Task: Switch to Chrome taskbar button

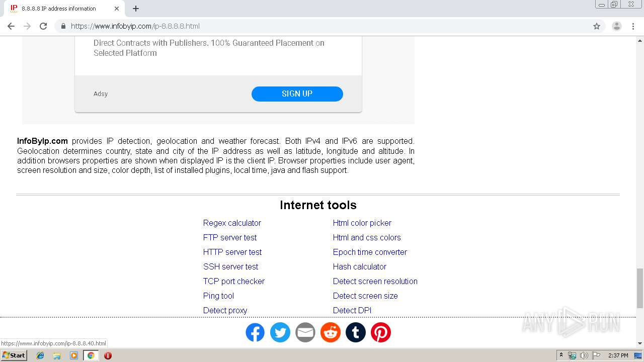Action: click(91, 355)
